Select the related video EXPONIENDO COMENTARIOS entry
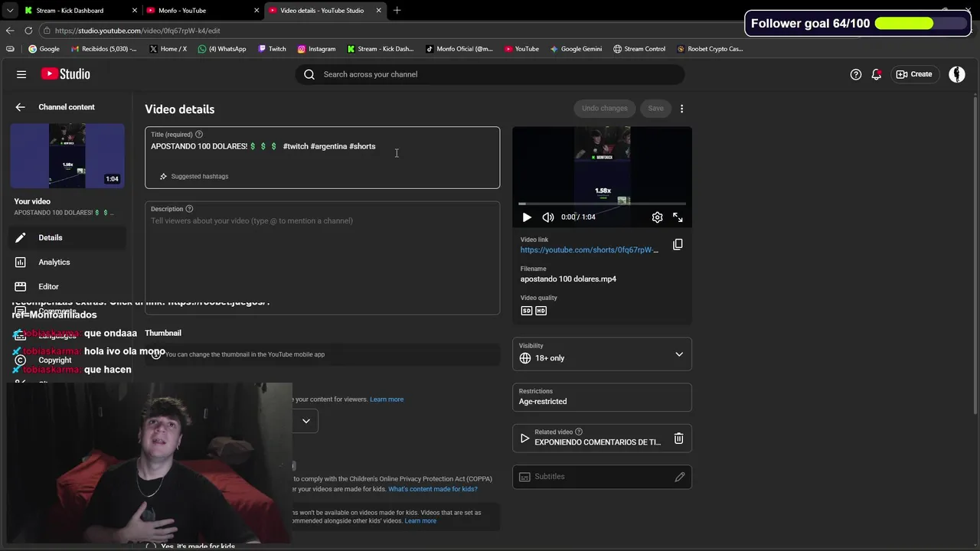The image size is (980, 551). click(x=597, y=442)
